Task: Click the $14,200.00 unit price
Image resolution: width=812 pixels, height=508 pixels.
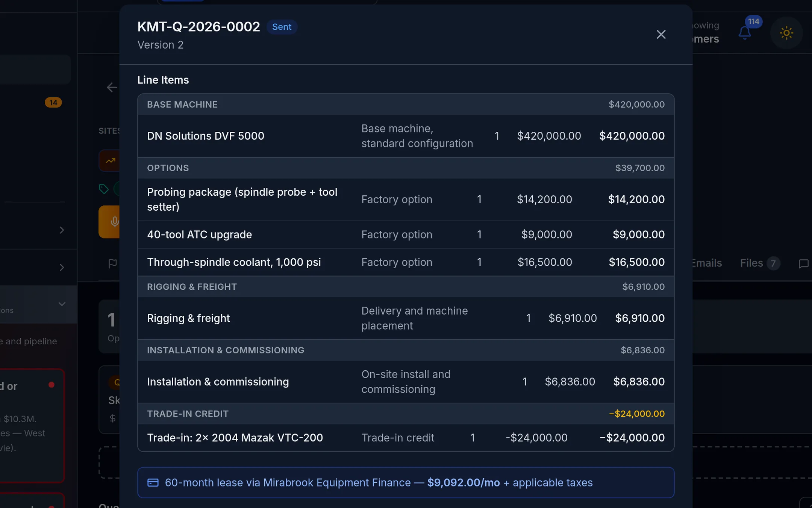Action: click(x=544, y=199)
